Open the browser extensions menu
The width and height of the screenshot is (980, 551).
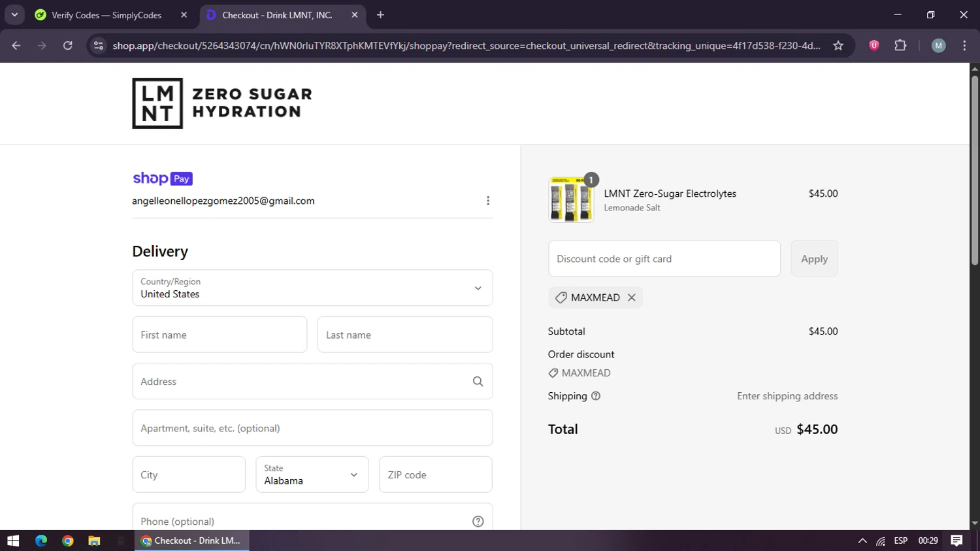click(x=900, y=46)
